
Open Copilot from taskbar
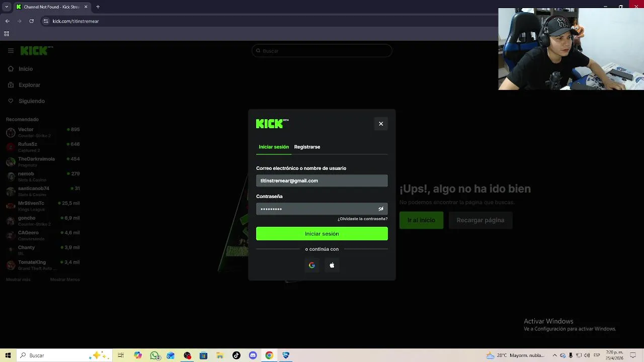click(138, 355)
